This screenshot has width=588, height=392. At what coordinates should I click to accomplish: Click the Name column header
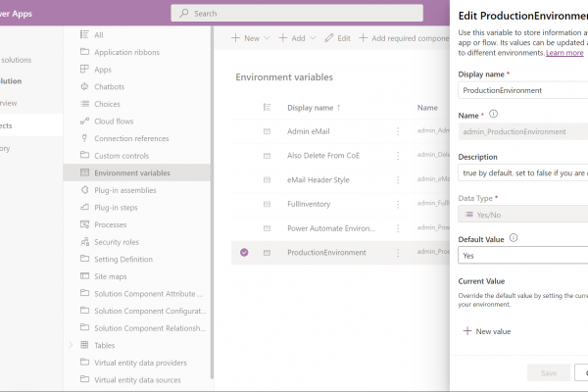tap(427, 108)
